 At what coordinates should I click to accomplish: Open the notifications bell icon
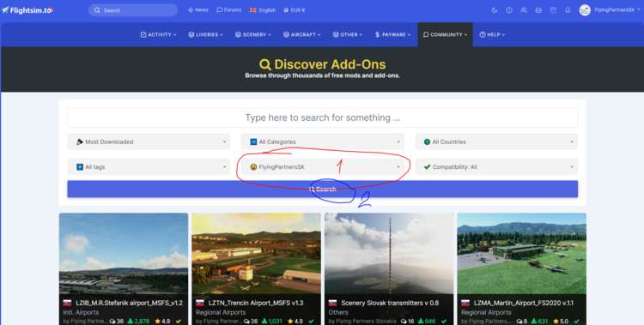point(568,10)
